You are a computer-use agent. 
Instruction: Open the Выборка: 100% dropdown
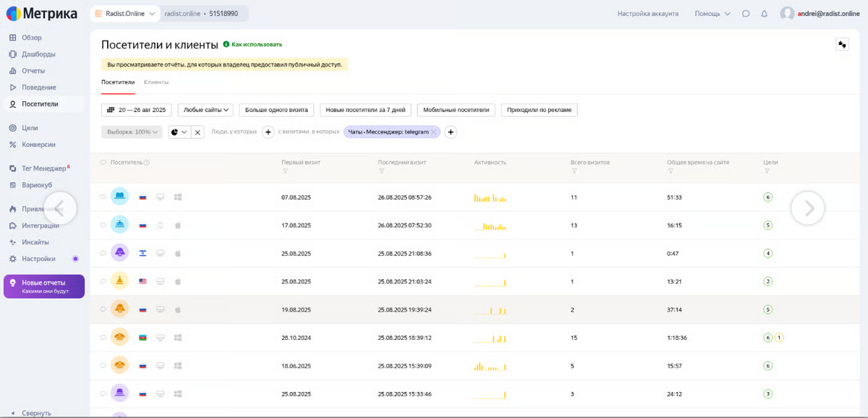click(132, 132)
